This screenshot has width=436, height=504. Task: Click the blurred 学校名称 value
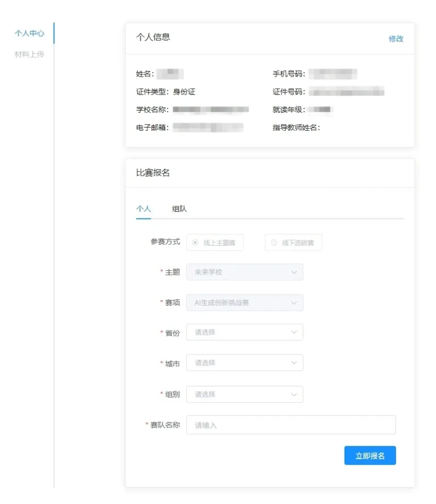pos(211,109)
